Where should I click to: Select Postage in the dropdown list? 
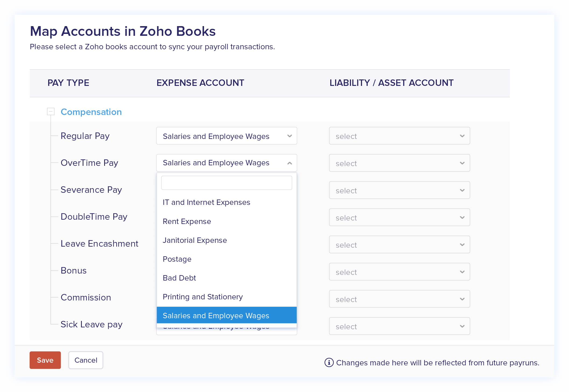click(x=177, y=259)
